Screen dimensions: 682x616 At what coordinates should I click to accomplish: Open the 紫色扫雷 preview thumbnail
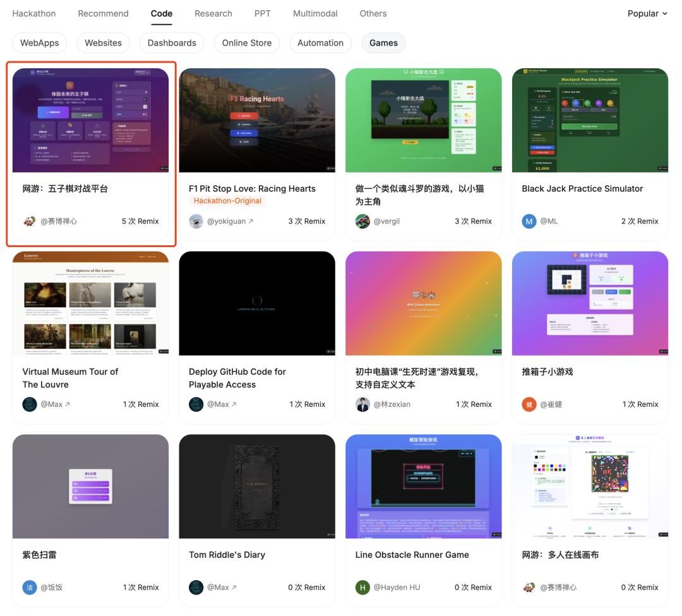[90, 486]
